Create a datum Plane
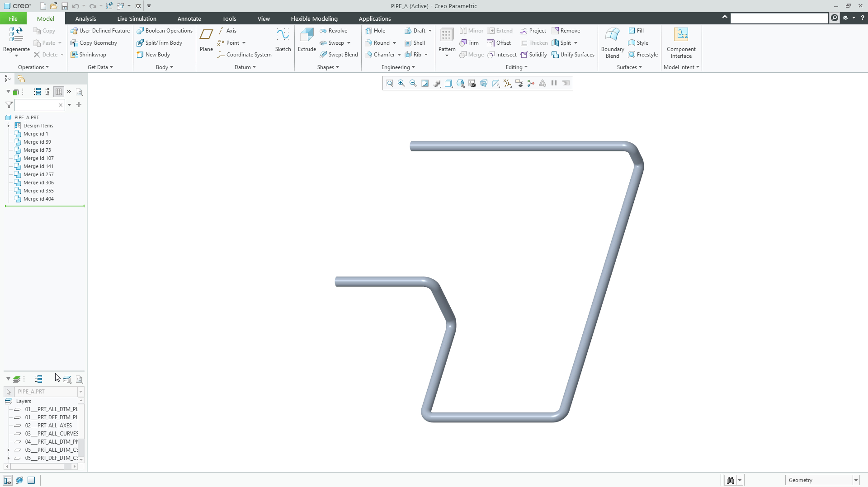 pos(206,40)
